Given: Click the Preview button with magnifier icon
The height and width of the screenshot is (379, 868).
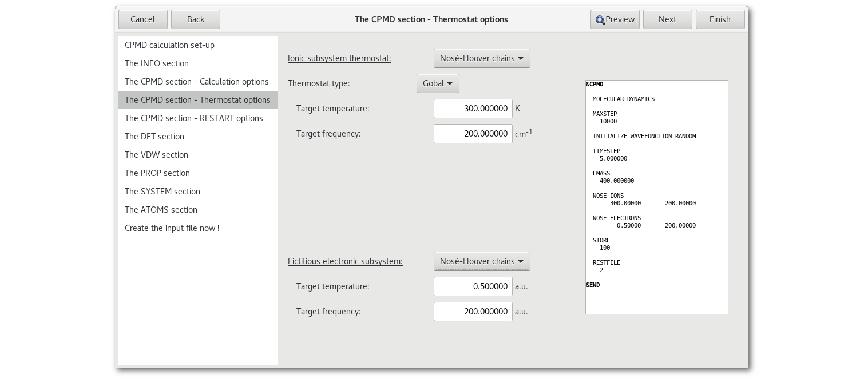Looking at the screenshot, I should (615, 19).
